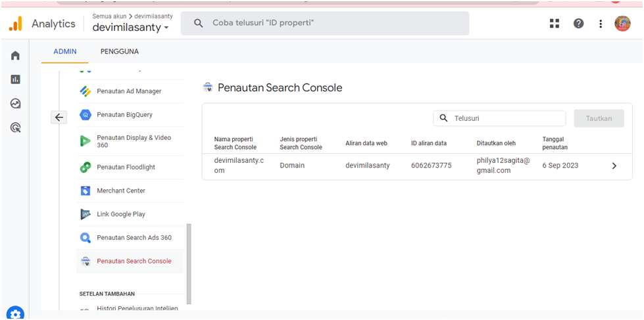Click the Ad Manager link icon
The width and height of the screenshot is (644, 320).
pyautogui.click(x=86, y=91)
